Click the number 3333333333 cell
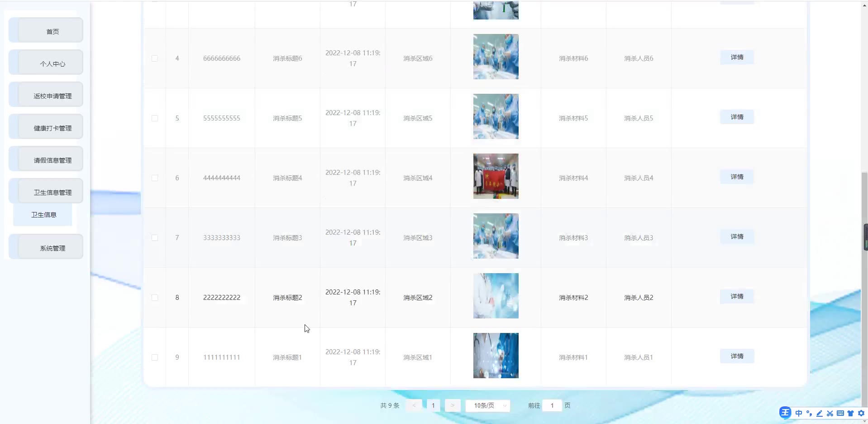 point(222,238)
